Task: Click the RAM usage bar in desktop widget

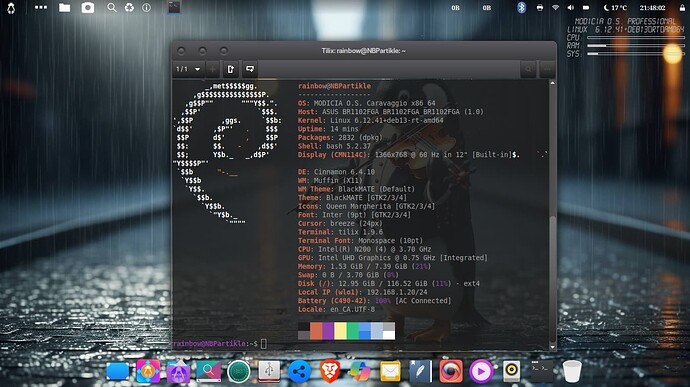Action: tap(636, 46)
